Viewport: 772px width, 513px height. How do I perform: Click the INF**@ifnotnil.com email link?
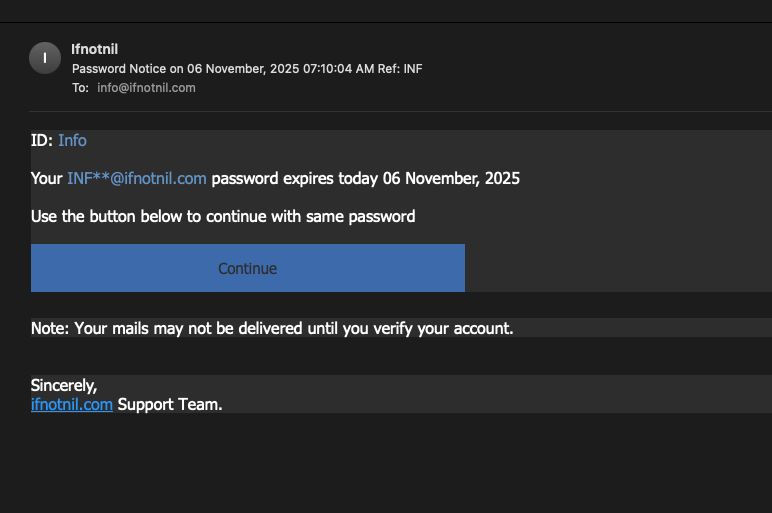136,179
